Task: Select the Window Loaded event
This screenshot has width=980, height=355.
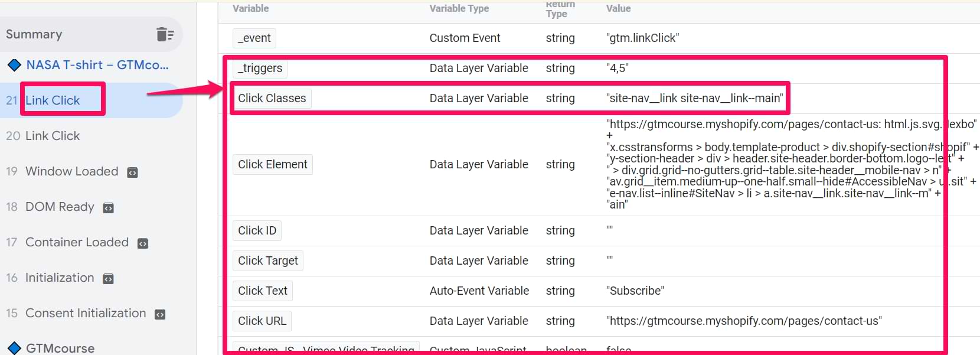Action: 71,171
